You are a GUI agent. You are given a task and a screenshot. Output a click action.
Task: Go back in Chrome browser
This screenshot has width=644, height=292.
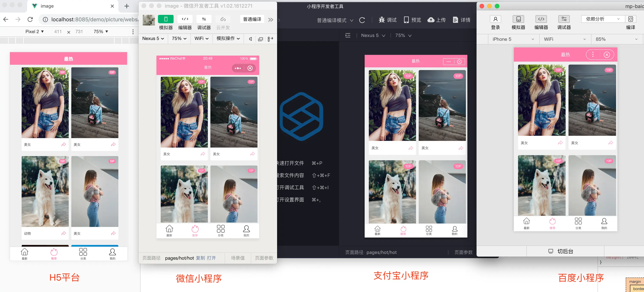coord(6,19)
